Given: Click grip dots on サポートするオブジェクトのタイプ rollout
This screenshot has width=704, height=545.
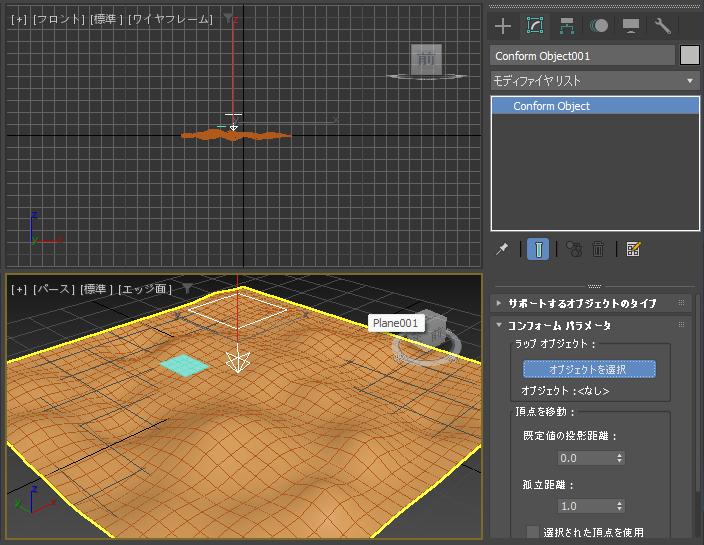Looking at the screenshot, I should 682,303.
